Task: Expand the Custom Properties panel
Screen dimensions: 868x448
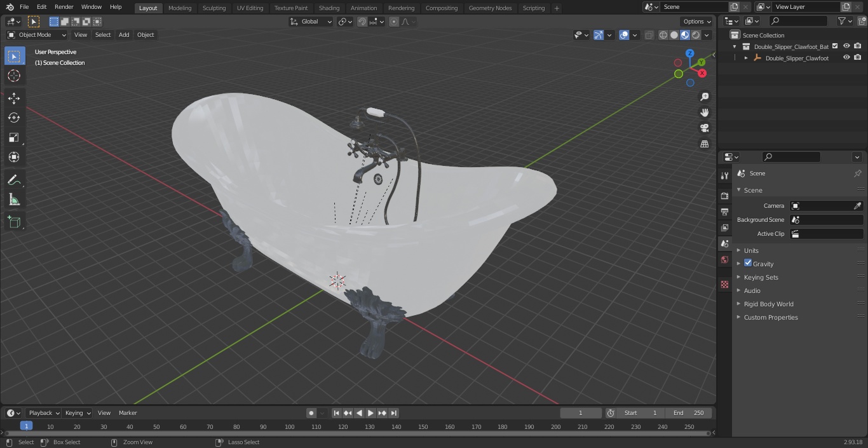Action: pos(771,317)
